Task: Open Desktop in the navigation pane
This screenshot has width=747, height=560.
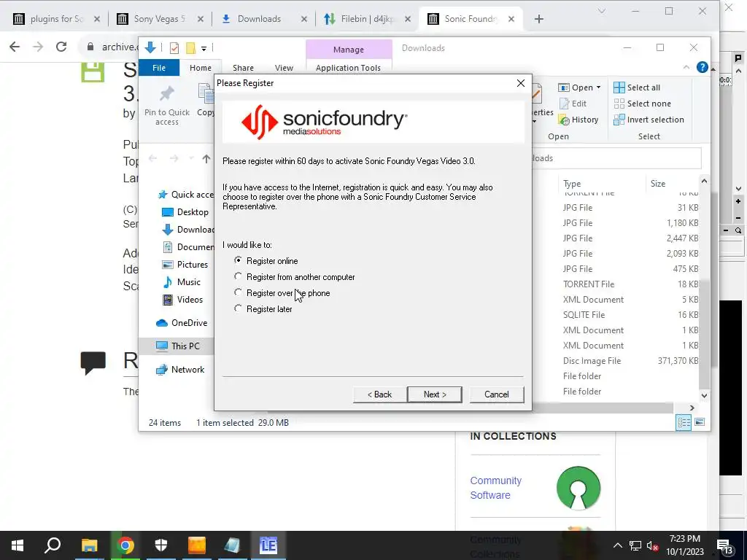Action: [185, 212]
